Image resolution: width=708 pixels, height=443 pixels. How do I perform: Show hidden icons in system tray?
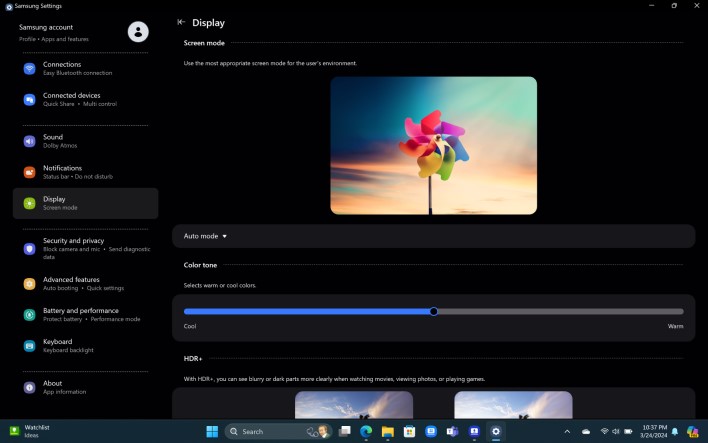coord(567,431)
